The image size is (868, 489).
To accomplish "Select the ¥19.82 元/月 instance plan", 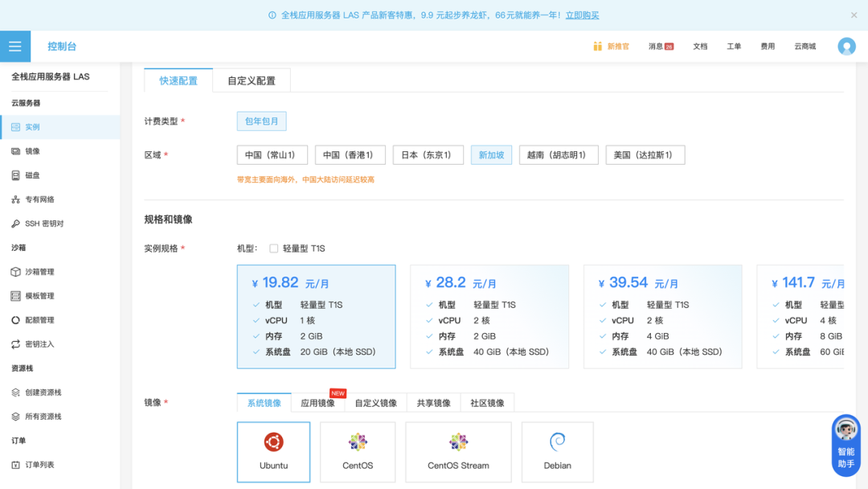I will click(316, 317).
